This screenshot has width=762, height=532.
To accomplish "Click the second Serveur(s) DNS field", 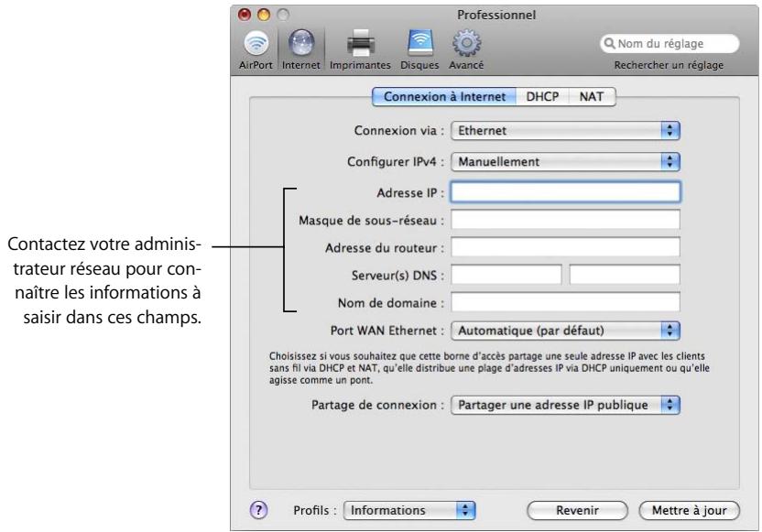I will point(625,275).
